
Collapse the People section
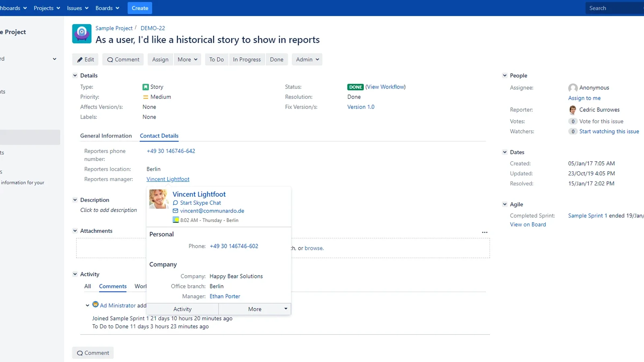pyautogui.click(x=505, y=76)
